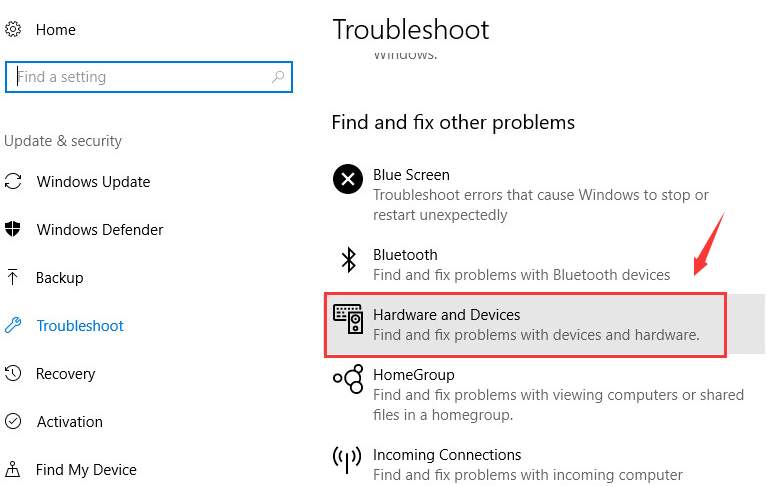The height and width of the screenshot is (486, 782).
Task: Click the Hardware and Devices icon
Action: coord(348,319)
